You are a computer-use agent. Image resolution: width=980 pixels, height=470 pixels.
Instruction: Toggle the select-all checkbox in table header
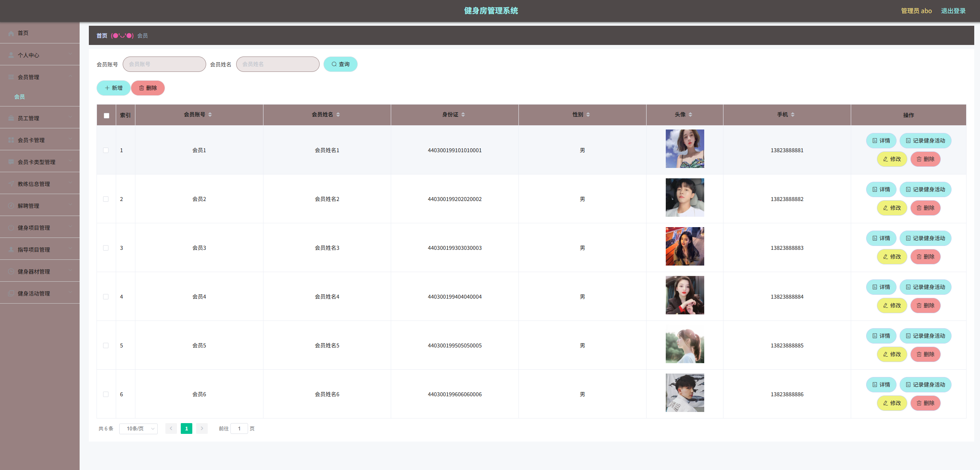pyautogui.click(x=107, y=115)
